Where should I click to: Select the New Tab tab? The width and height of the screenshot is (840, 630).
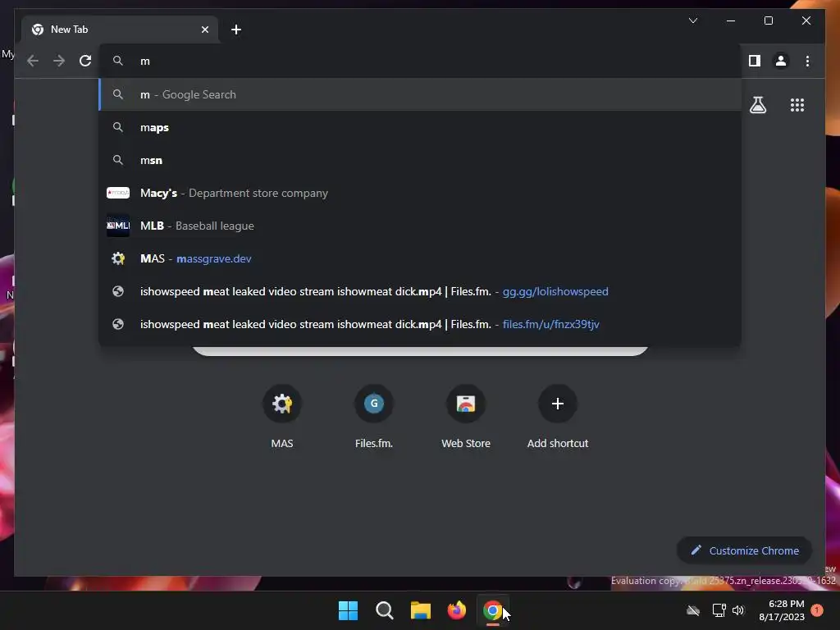click(120, 30)
